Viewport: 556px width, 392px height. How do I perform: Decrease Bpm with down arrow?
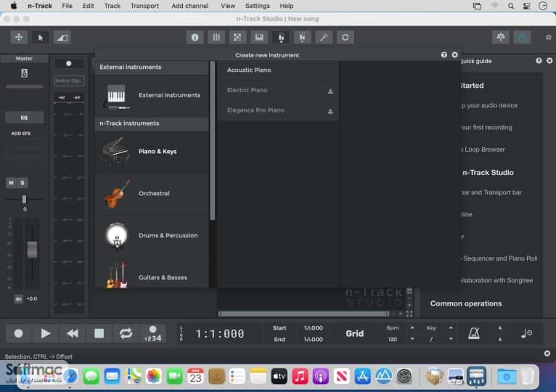pyautogui.click(x=412, y=339)
